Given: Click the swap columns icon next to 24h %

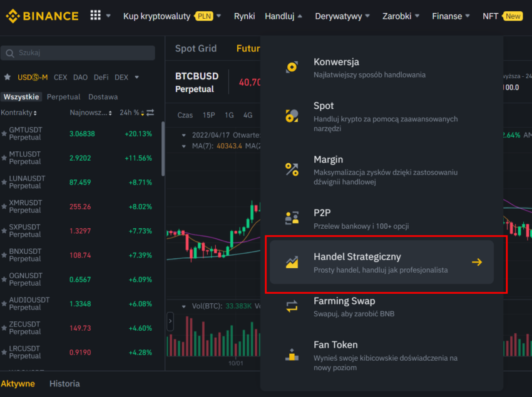Looking at the screenshot, I should pos(150,112).
